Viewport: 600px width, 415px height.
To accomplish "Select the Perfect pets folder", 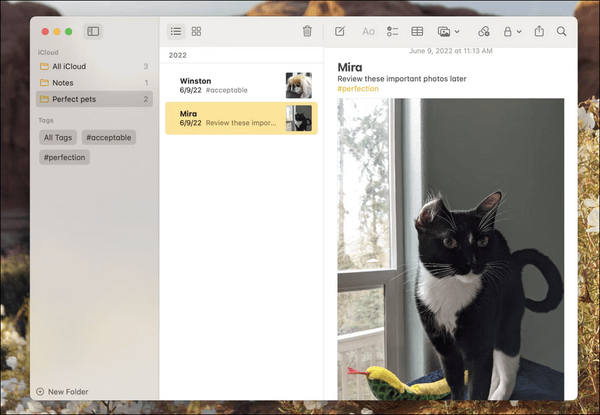I will tap(94, 99).
